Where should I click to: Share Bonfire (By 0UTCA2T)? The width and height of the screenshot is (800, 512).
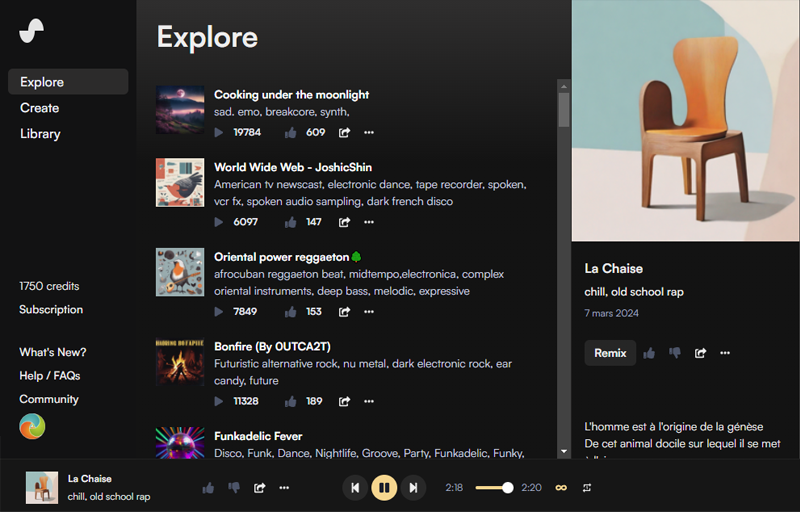point(344,401)
